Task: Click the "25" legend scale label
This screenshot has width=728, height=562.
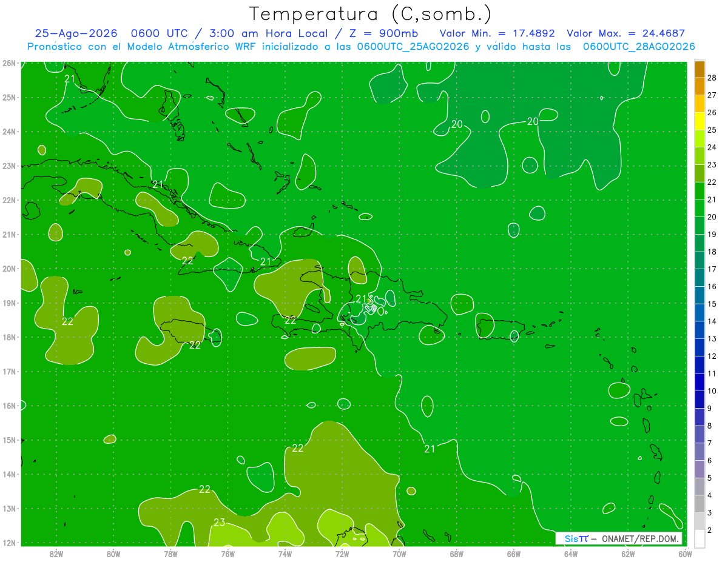Action: (x=712, y=130)
